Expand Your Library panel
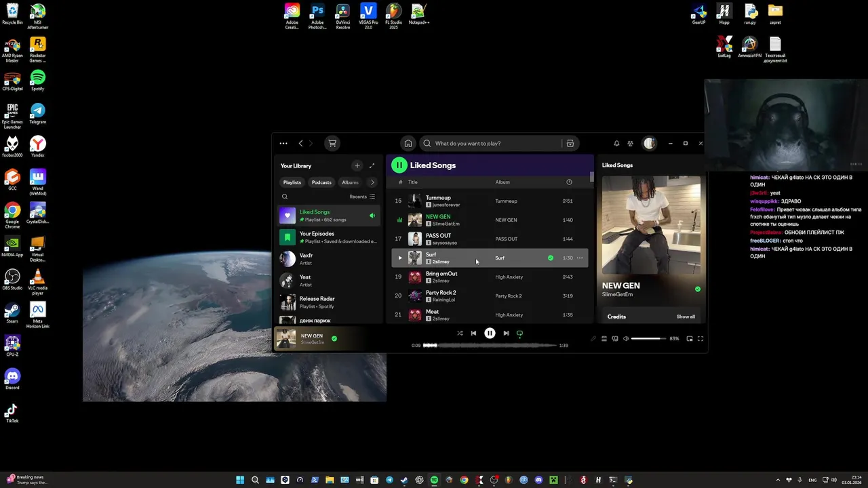This screenshot has width=868, height=488. (372, 165)
